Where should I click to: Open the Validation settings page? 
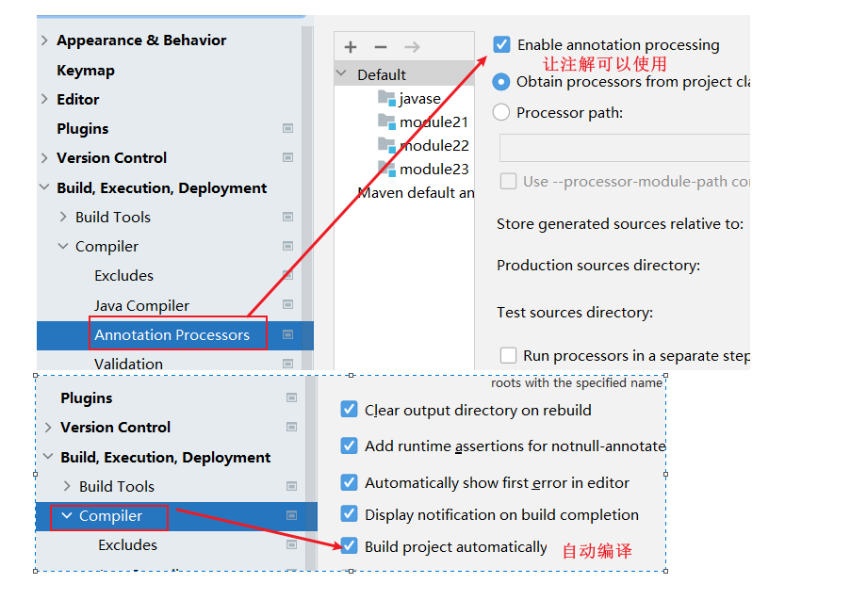[128, 365]
